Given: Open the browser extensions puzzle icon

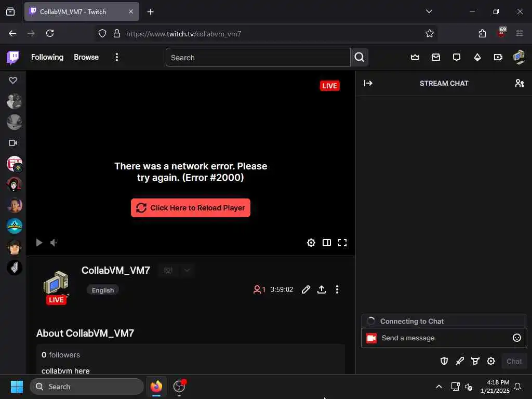Looking at the screenshot, I should click(x=482, y=33).
